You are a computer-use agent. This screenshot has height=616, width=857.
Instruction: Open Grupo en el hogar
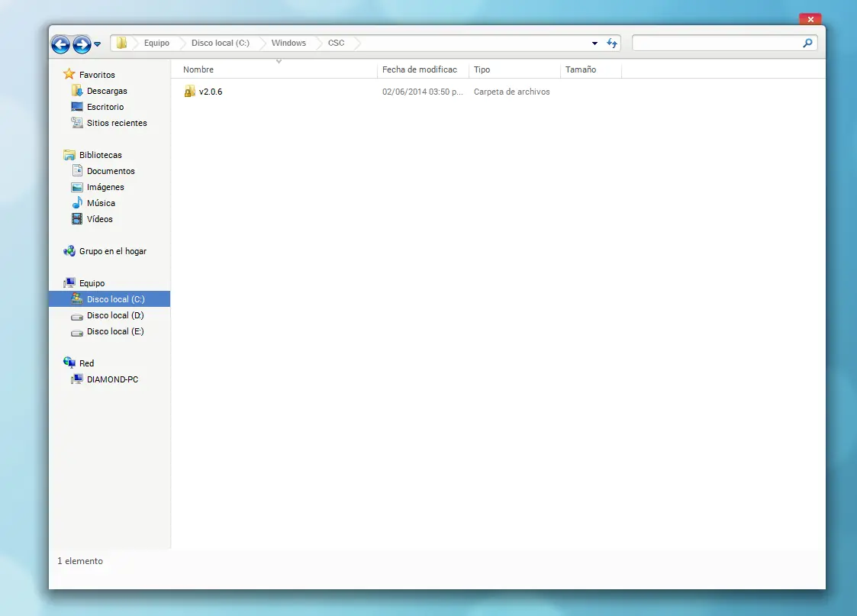[113, 251]
